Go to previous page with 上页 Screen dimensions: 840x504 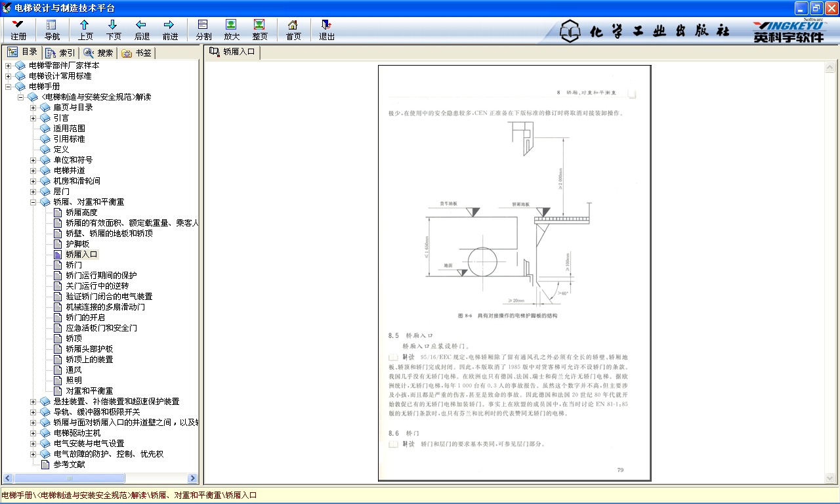click(85, 26)
